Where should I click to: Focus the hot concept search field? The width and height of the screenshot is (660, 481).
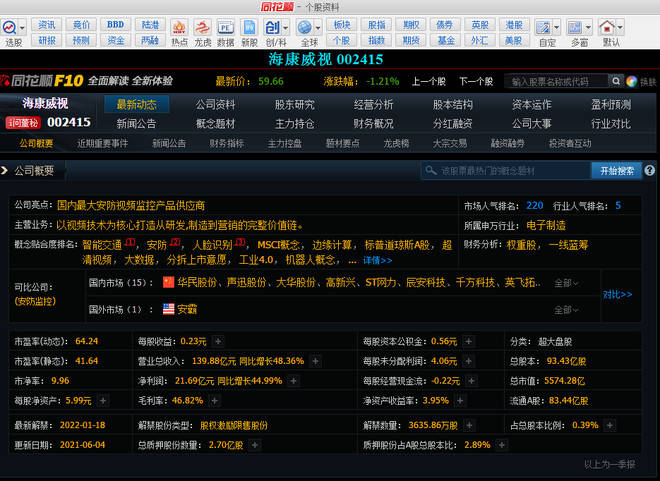pyautogui.click(x=506, y=170)
